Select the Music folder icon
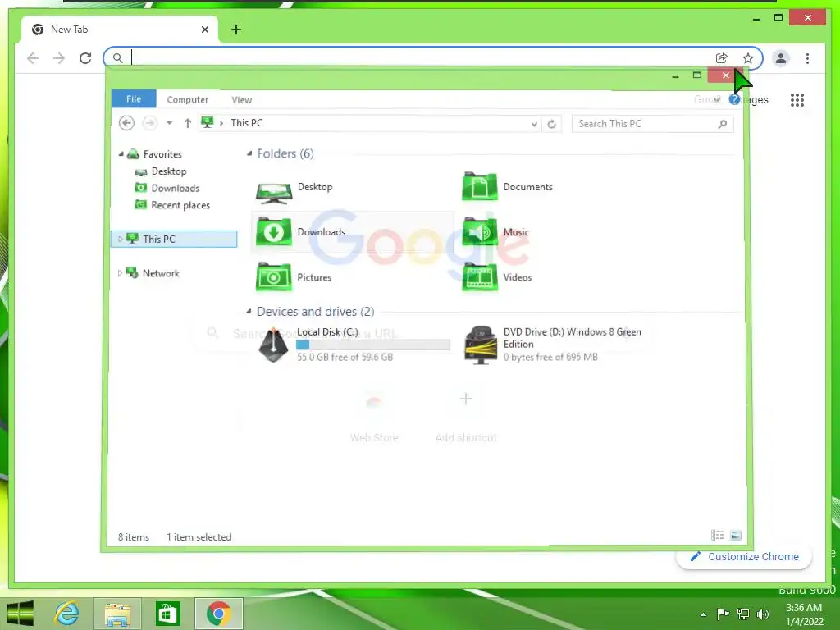 479,232
